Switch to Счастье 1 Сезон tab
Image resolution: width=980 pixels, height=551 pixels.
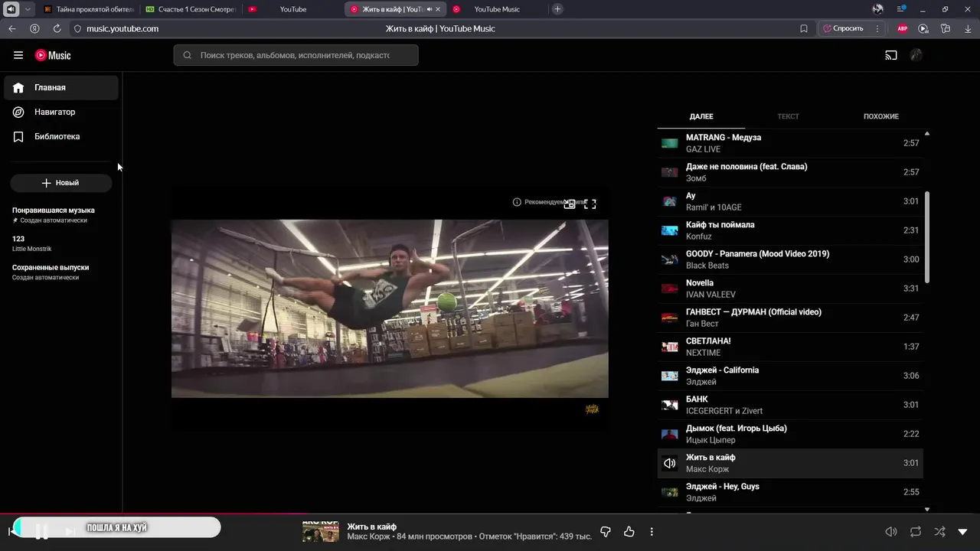191,9
